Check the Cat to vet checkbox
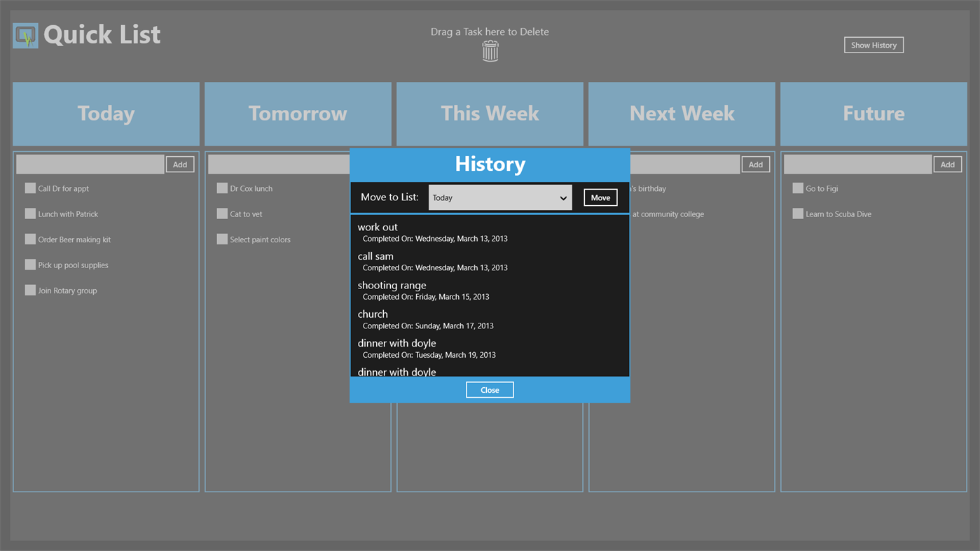 point(222,214)
